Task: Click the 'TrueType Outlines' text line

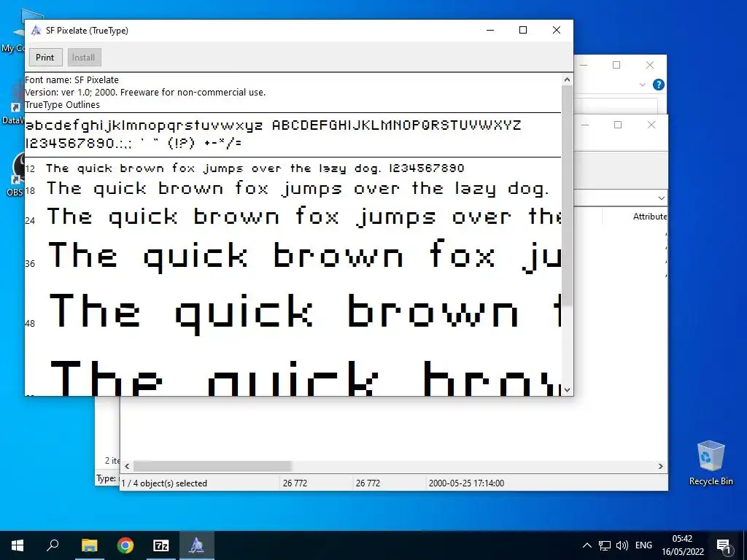Action: click(63, 105)
